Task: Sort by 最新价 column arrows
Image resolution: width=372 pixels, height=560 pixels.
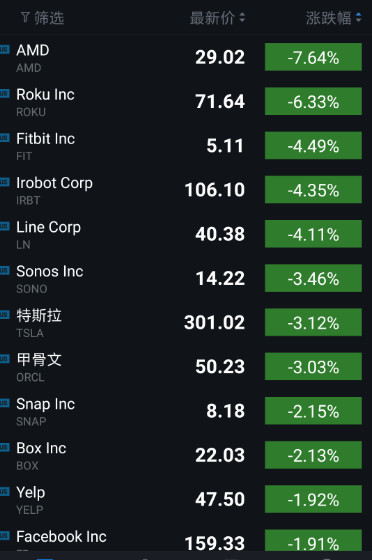Action: [x=242, y=18]
